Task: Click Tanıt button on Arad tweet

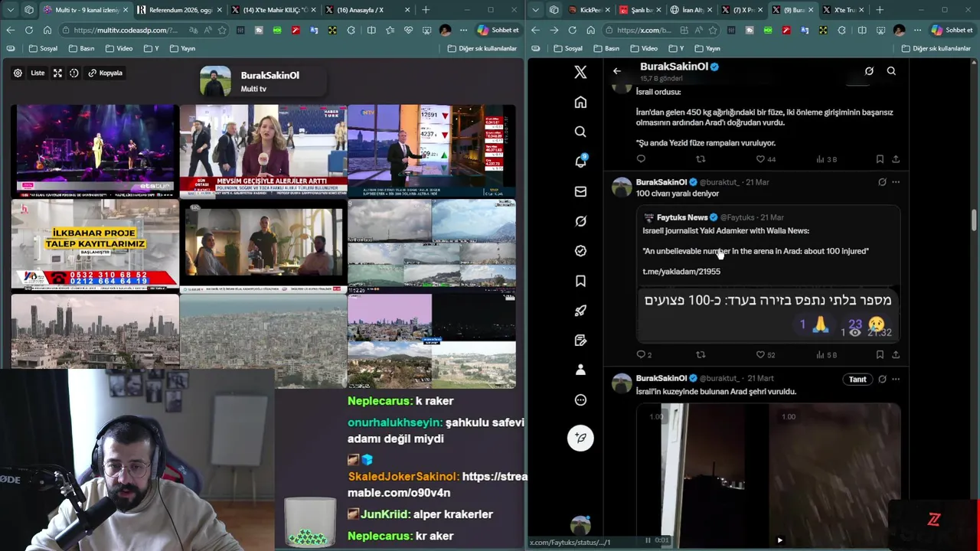Action: (x=857, y=379)
